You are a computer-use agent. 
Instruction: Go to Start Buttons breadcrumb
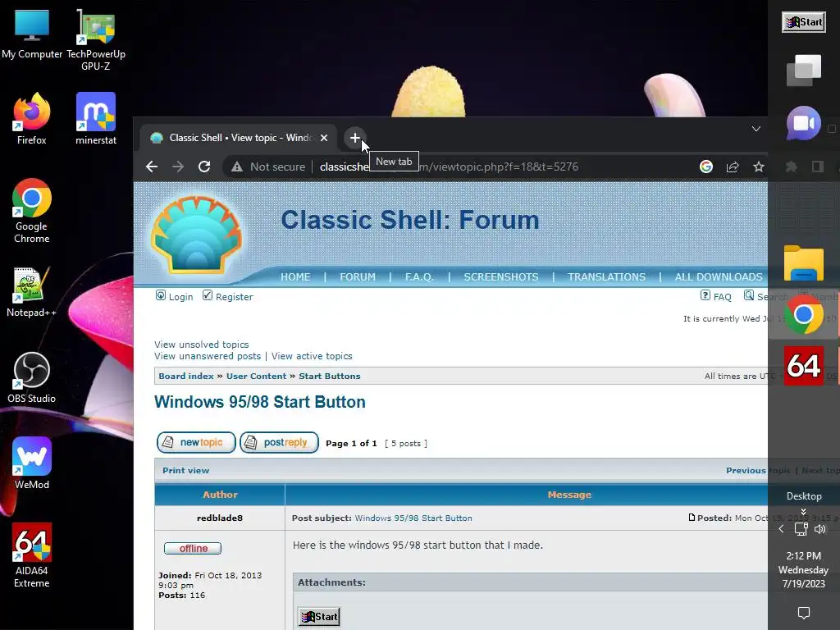(x=330, y=376)
